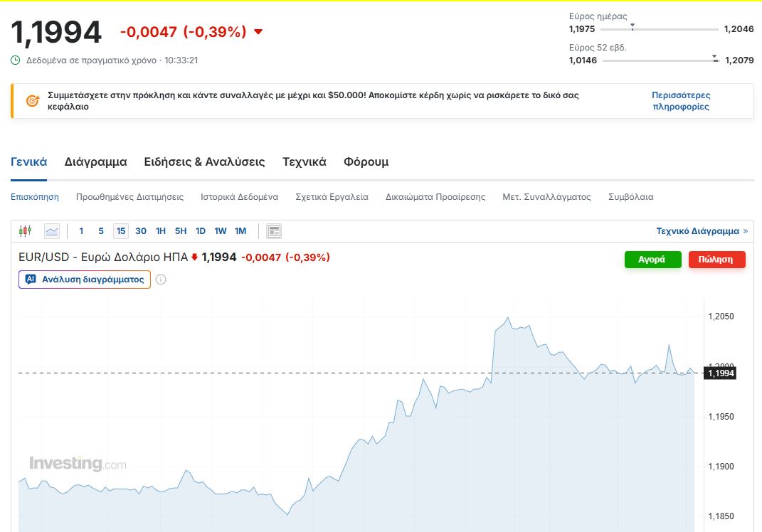The height and width of the screenshot is (532, 762).
Task: Click the info icon beside Ανάλυση διαγράμματος
Action: pos(161,280)
